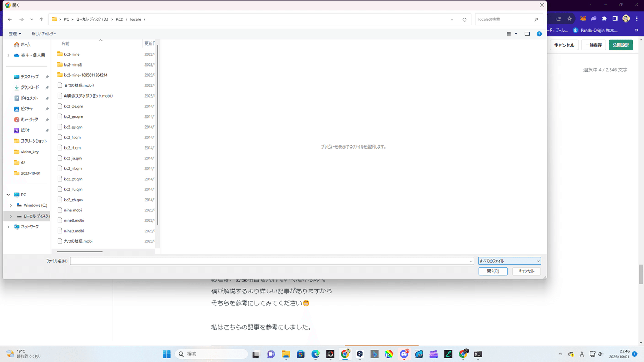Image resolution: width=644 pixels, height=362 pixels.
Task: Open File Explorer from the taskbar
Action: [286, 354]
